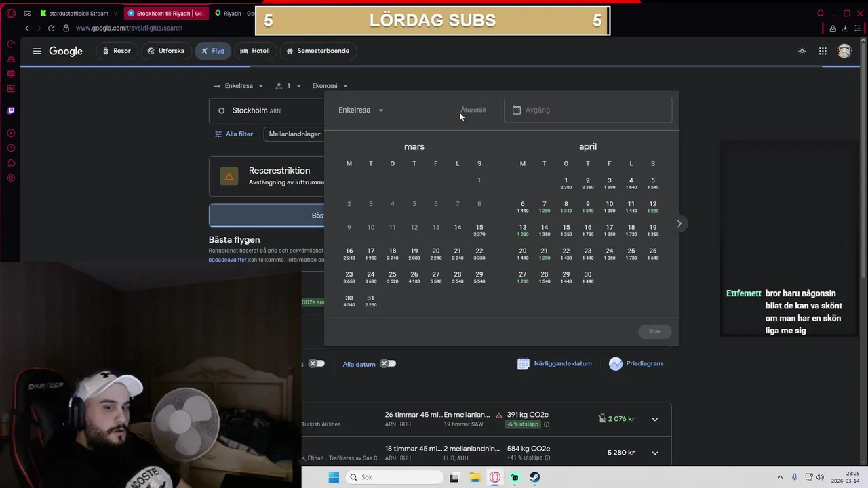Open File Explorer from the taskbar
Viewport: 868px width, 488px height.
475,477
